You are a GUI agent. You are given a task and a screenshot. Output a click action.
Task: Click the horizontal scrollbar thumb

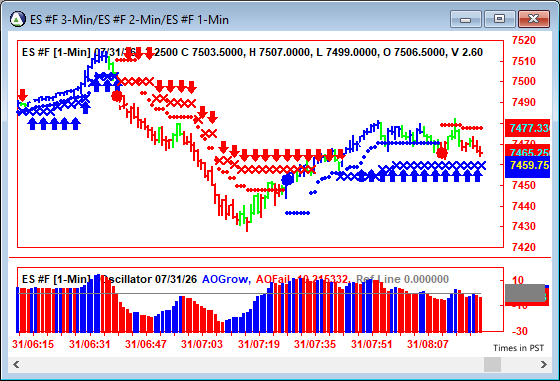(492, 365)
